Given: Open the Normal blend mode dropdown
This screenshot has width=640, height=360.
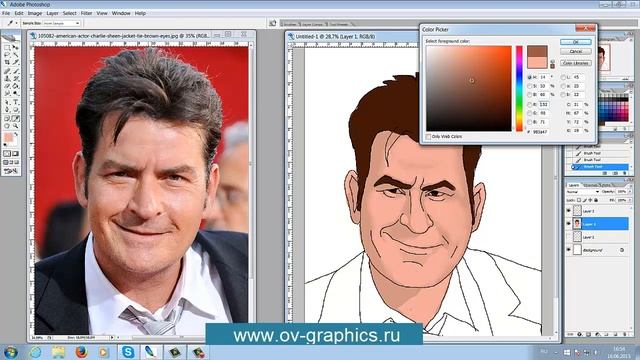Looking at the screenshot, I should [582, 191].
